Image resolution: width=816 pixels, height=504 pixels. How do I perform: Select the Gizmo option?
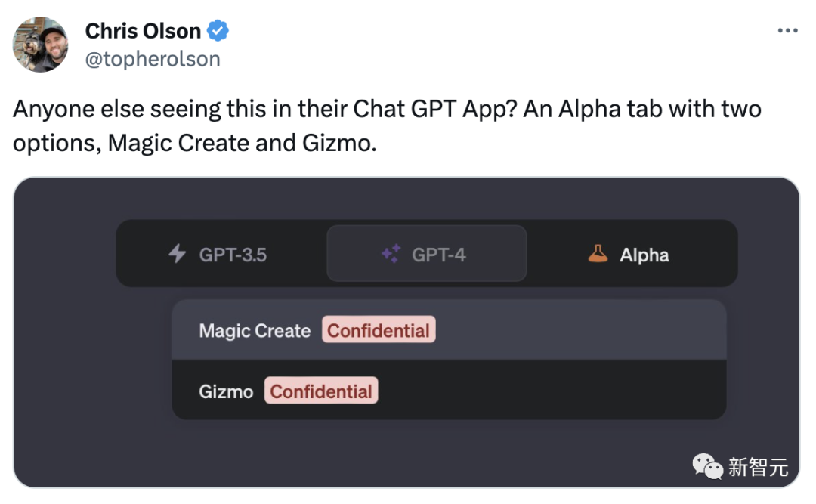[x=225, y=391]
